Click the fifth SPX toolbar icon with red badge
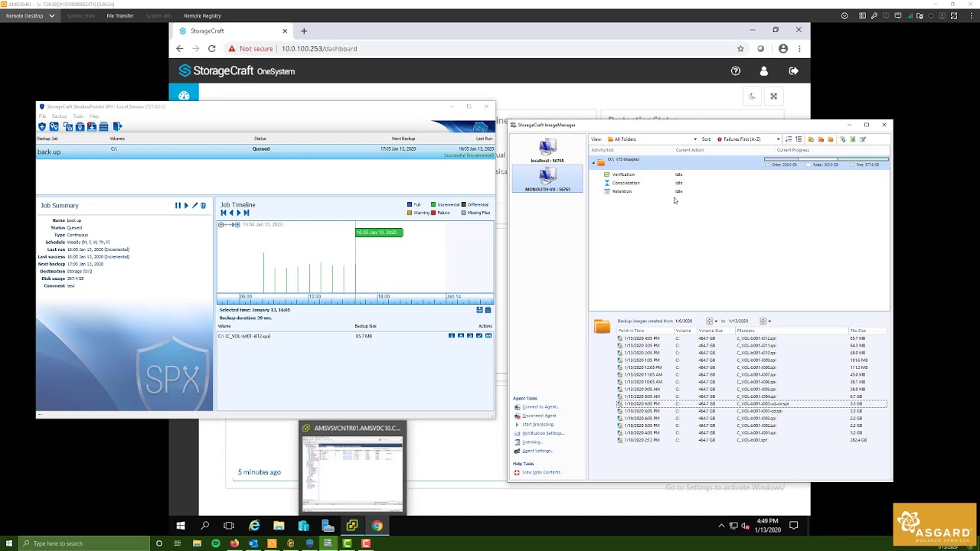The width and height of the screenshot is (980, 551). [x=92, y=126]
